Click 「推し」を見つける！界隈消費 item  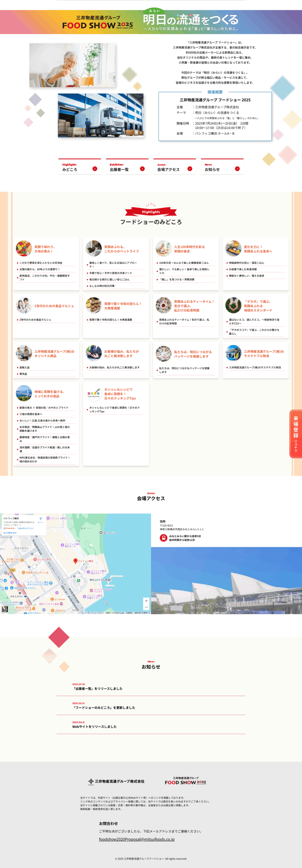click(186, 279)
